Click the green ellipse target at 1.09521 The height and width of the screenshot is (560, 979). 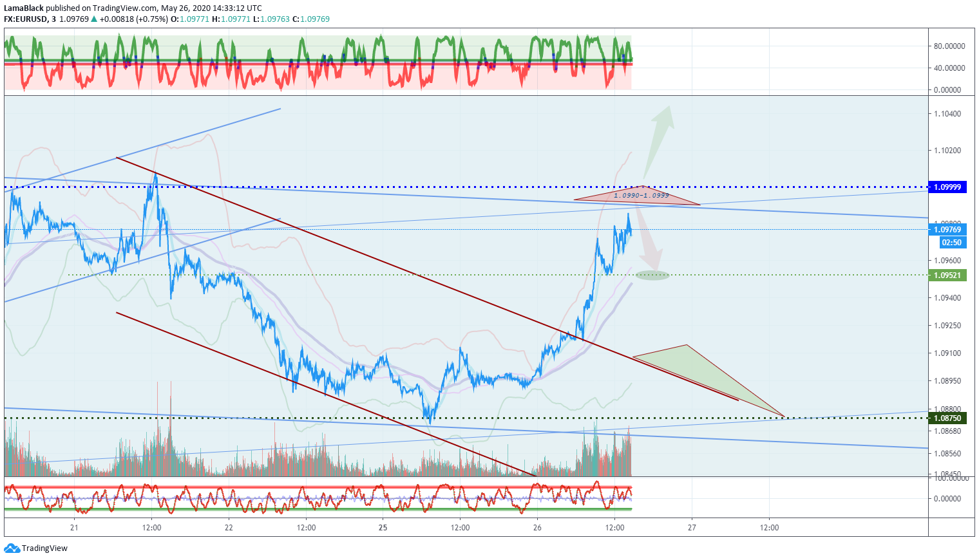(652, 275)
